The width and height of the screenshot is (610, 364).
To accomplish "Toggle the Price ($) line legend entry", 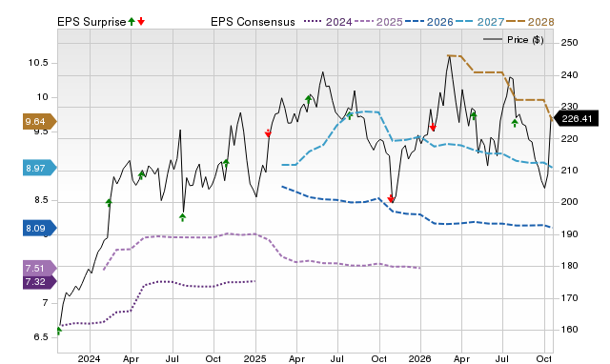I will (513, 40).
